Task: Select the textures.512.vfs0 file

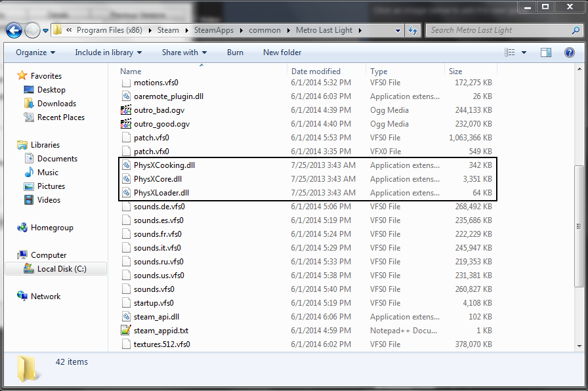Action: tap(162, 344)
